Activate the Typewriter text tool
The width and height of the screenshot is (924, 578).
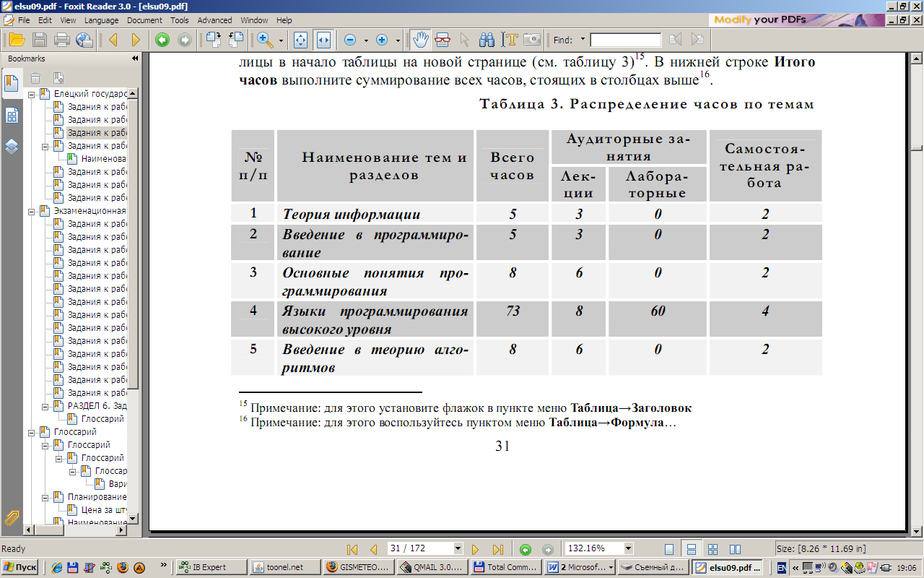(x=511, y=40)
